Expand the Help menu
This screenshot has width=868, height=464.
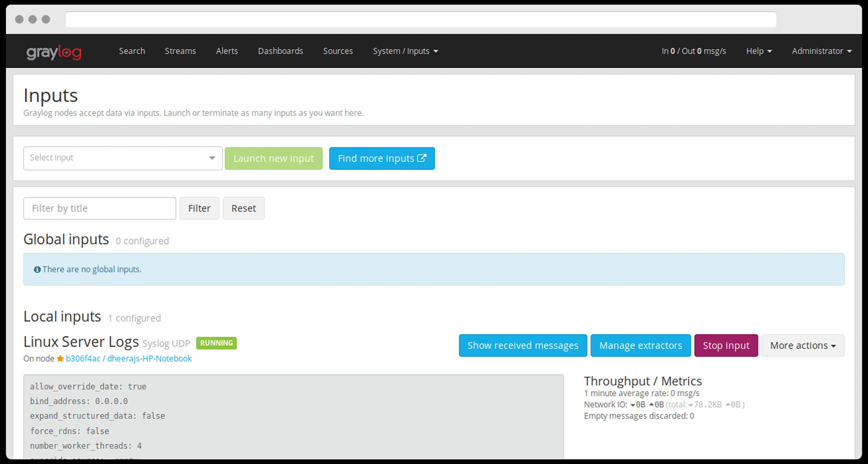tap(758, 51)
